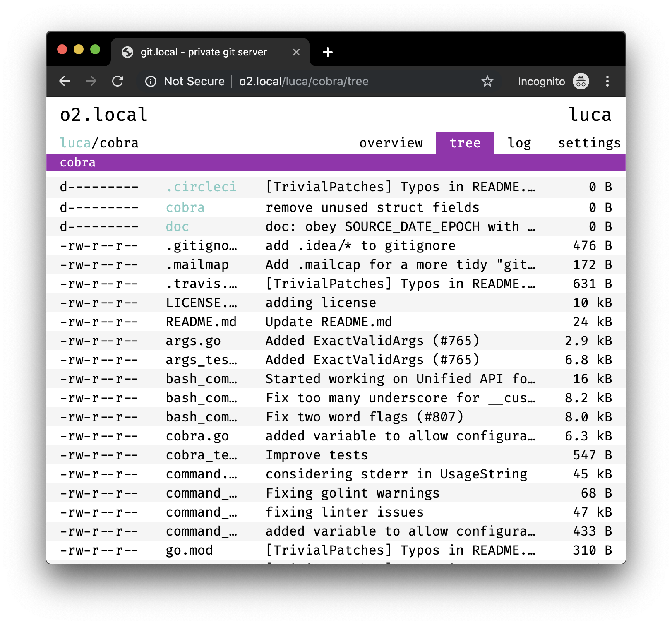Click the .travis.… file name
Image resolution: width=672 pixels, height=625 pixels.
click(x=202, y=284)
